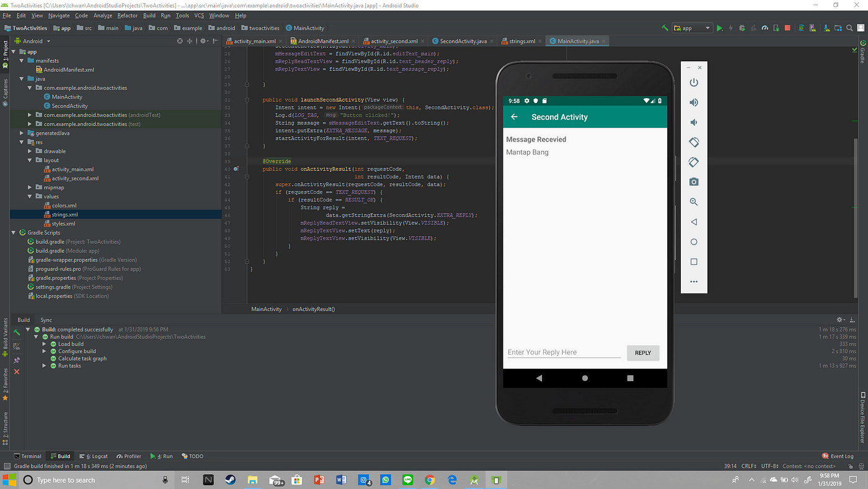The height and width of the screenshot is (489, 868).
Task: Expand the Load build node
Action: tap(45, 344)
